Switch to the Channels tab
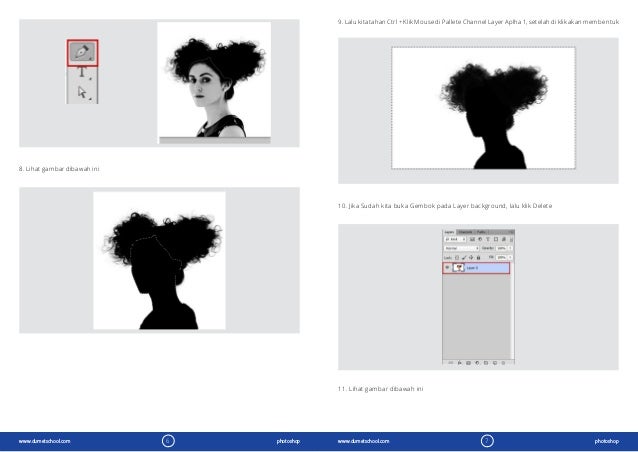The width and height of the screenshot is (638, 452). point(465,232)
